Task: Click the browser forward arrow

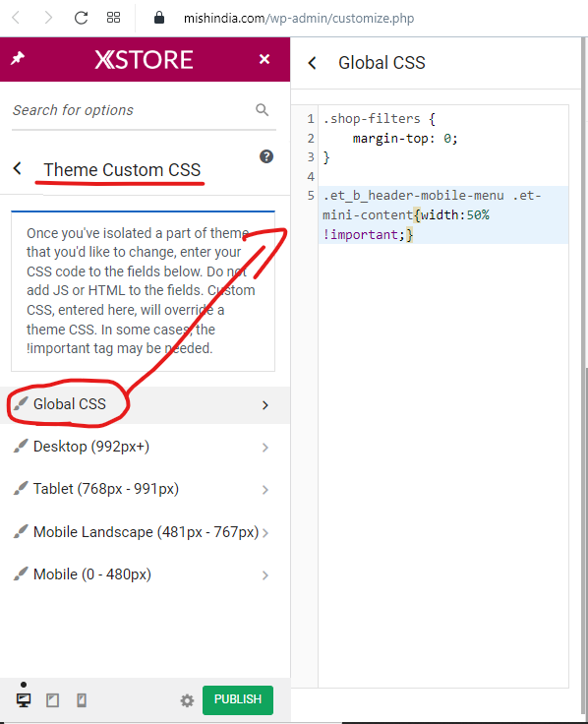Action: tap(48, 18)
